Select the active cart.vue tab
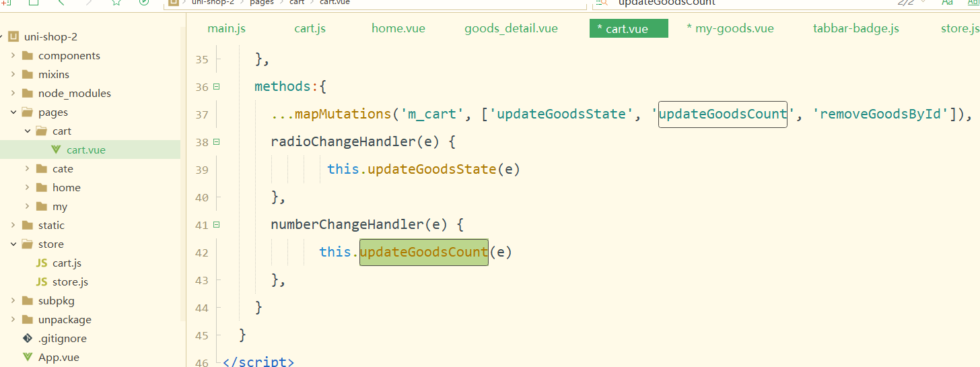980x367 pixels. click(629, 28)
